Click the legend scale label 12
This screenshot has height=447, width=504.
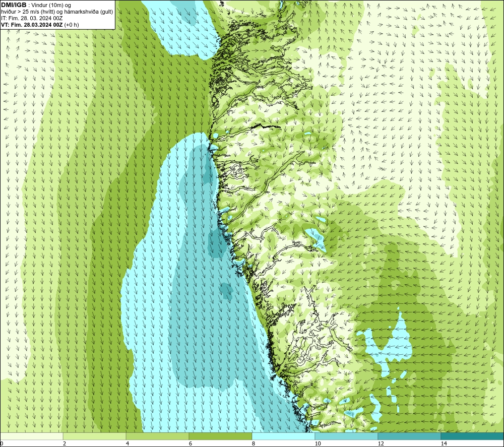(x=381, y=443)
